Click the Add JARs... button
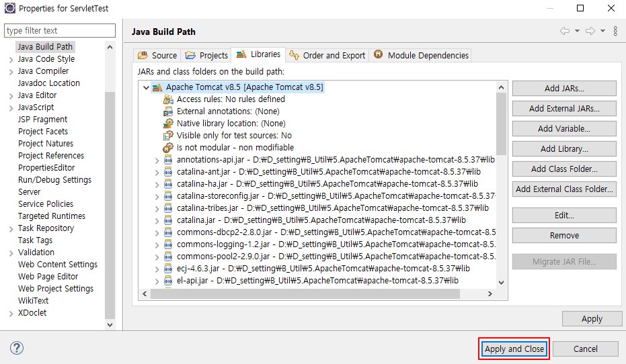This screenshot has width=626, height=364. [564, 89]
